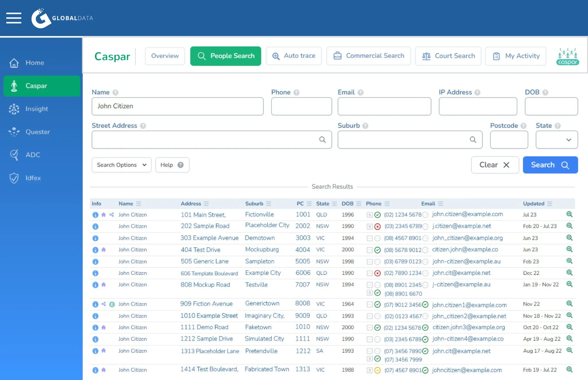Click the Insiight icon in sidebar
Viewport: 588px width, 380px height.
[x=15, y=109]
